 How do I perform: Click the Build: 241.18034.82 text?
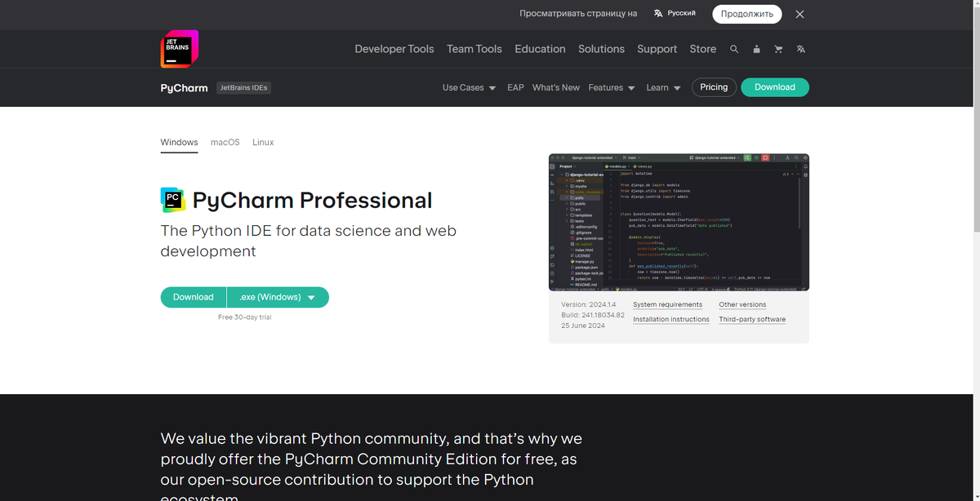[593, 315]
